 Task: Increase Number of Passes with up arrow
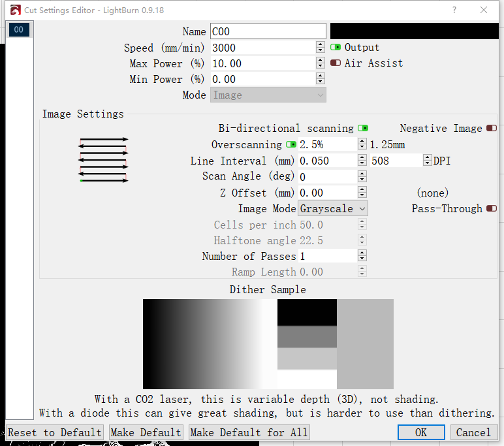tap(362, 253)
